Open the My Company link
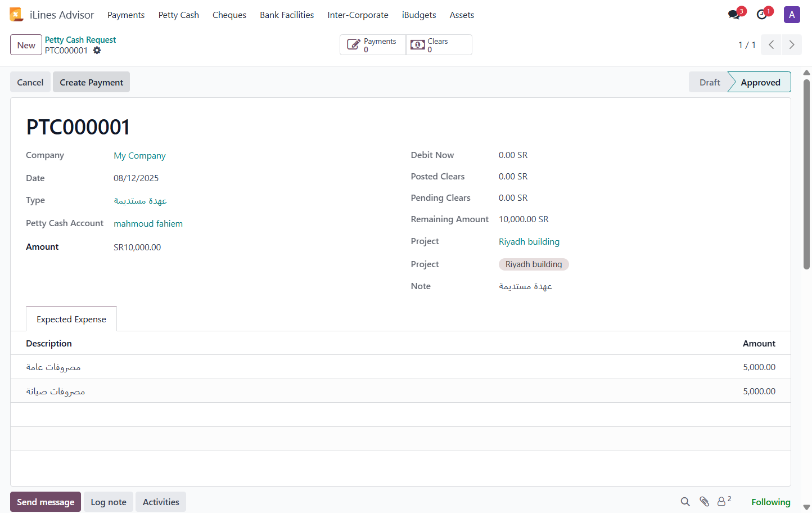812x513 pixels. [139, 156]
